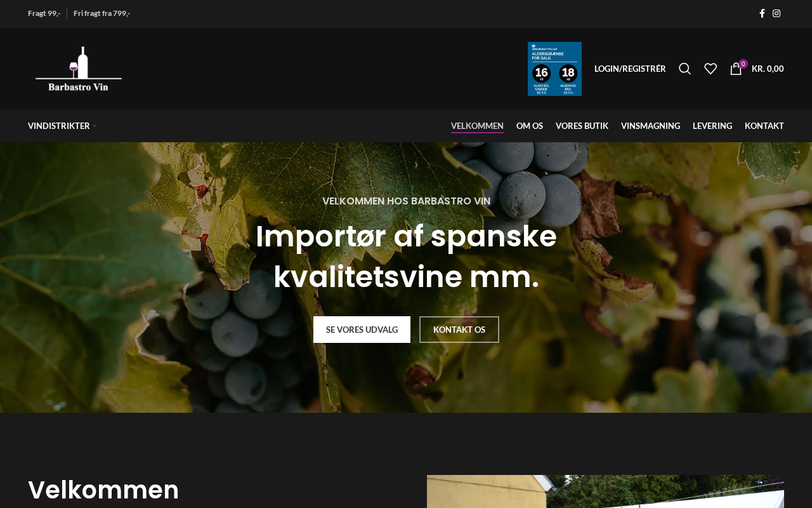Click the Se Vores Udvalg button
This screenshot has width=812, height=508.
[362, 330]
